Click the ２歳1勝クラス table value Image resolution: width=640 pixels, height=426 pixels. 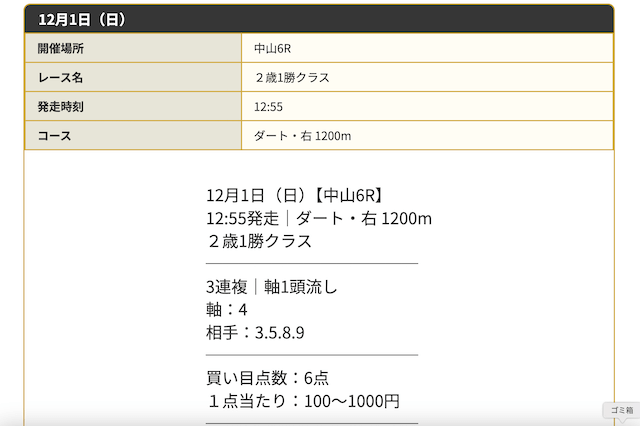(x=292, y=78)
